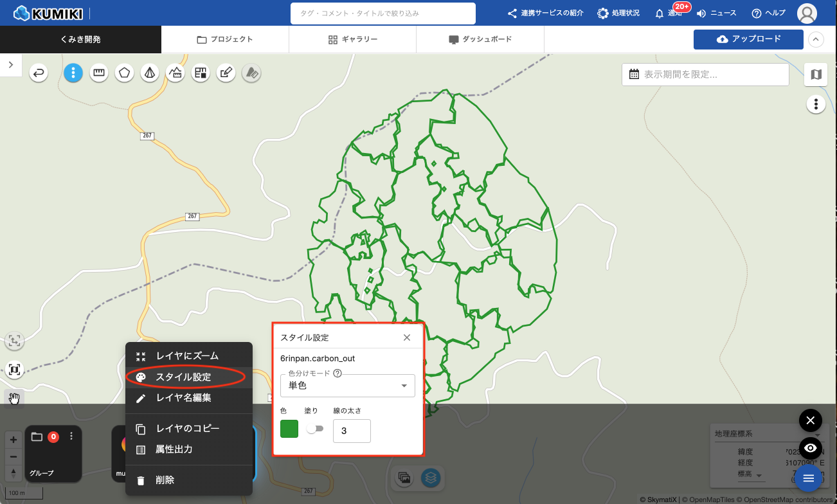Click the blue layers stack icon
The width and height of the screenshot is (837, 504).
coord(430,478)
